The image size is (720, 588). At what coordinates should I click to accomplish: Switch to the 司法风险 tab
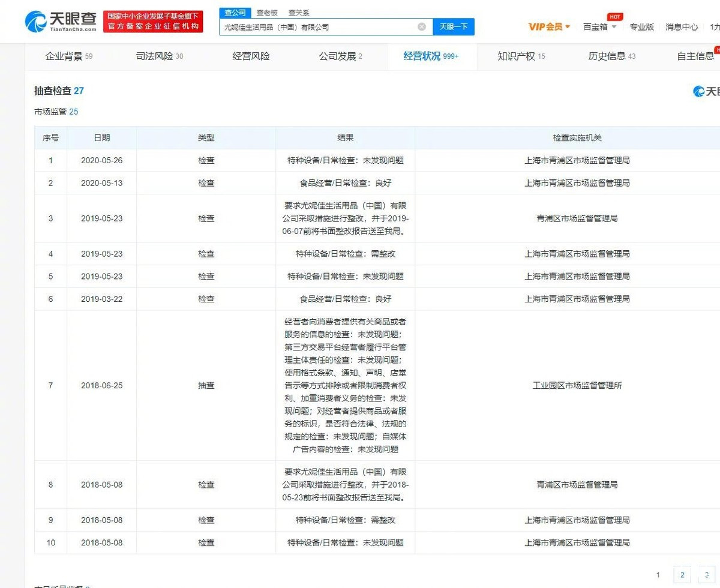pos(160,56)
